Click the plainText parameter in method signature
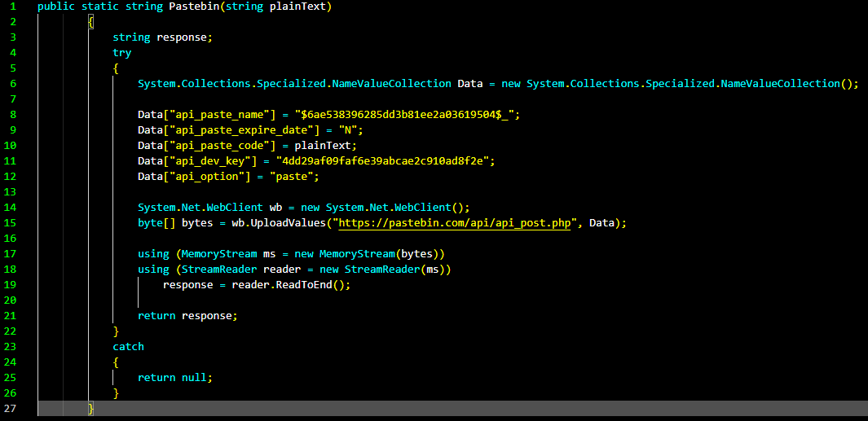Viewport: 868px width, 421px height. point(298,7)
